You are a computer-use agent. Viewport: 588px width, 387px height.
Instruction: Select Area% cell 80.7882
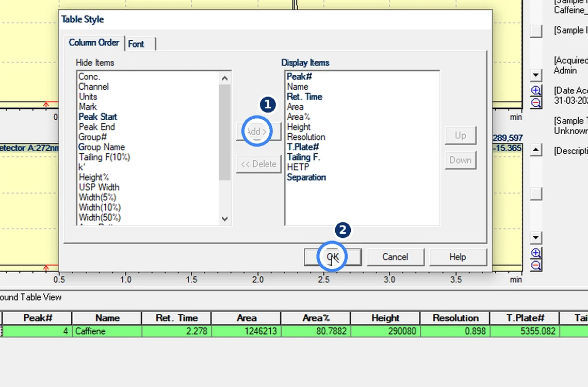point(316,331)
